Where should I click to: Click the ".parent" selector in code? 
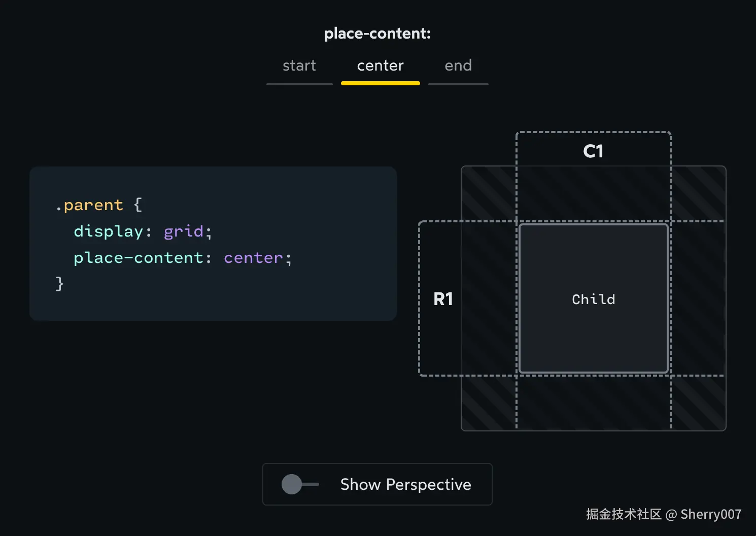coord(89,205)
